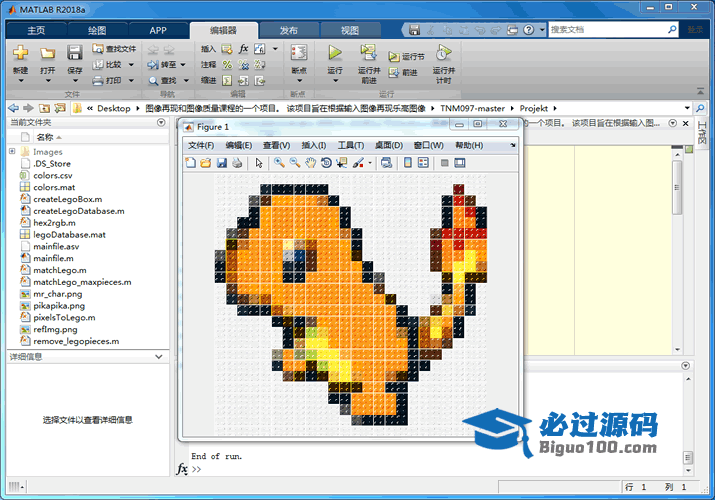Click the Open folder icon in ribbon

[x=47, y=53]
